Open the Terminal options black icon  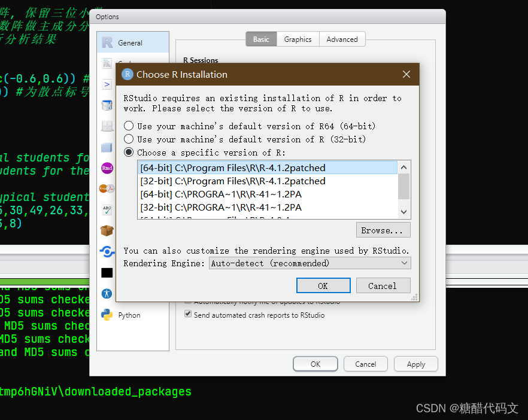(x=107, y=273)
